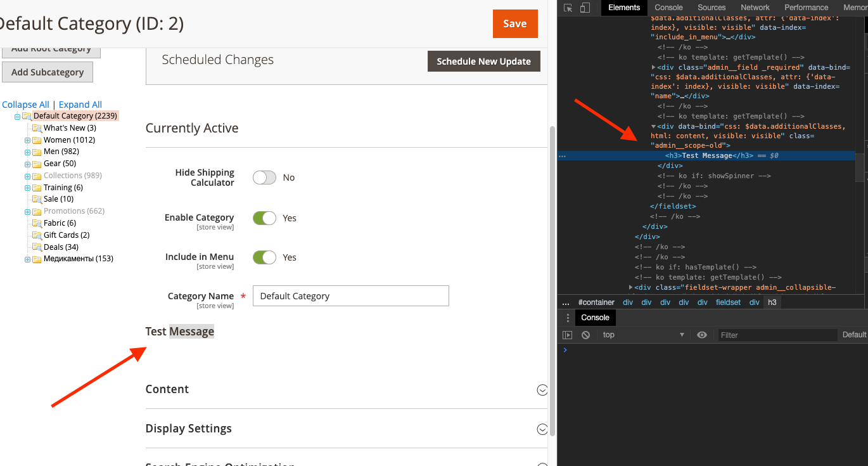This screenshot has height=466, width=868.
Task: Open the Performance tab
Action: point(806,8)
